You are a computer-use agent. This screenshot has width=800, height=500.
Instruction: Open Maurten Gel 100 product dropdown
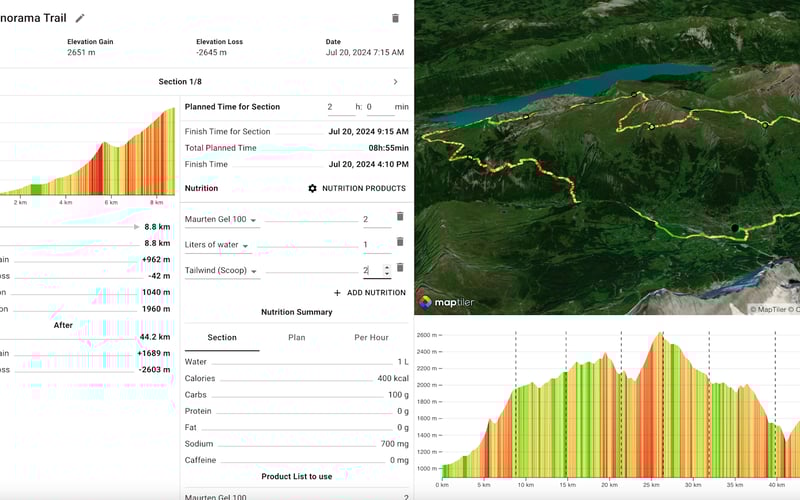tap(222, 219)
